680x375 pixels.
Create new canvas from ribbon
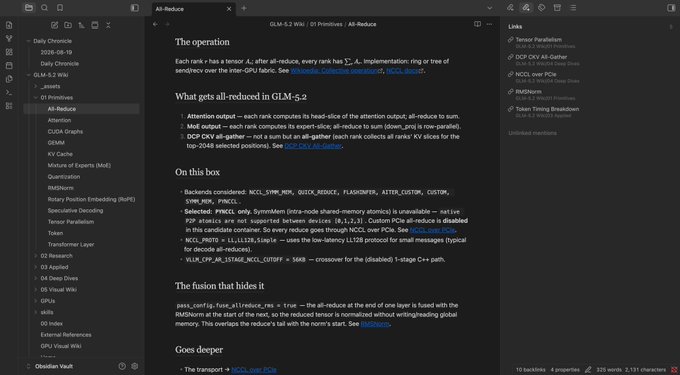pyautogui.click(x=9, y=52)
